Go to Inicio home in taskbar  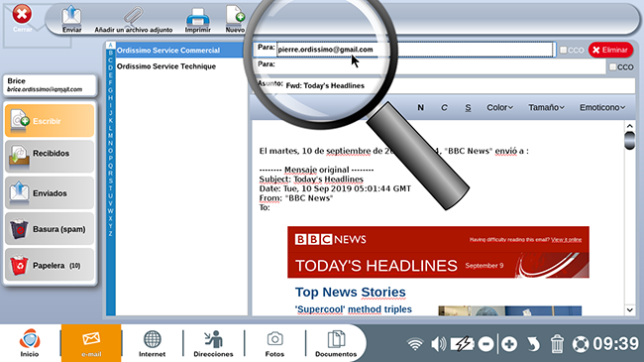[x=30, y=343]
